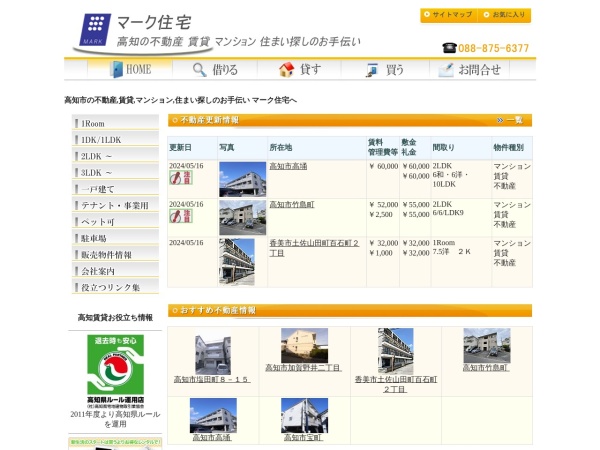The width and height of the screenshot is (600, 450).
Task: Click the recommended 香美市土佐山田町 photo
Action: (396, 352)
